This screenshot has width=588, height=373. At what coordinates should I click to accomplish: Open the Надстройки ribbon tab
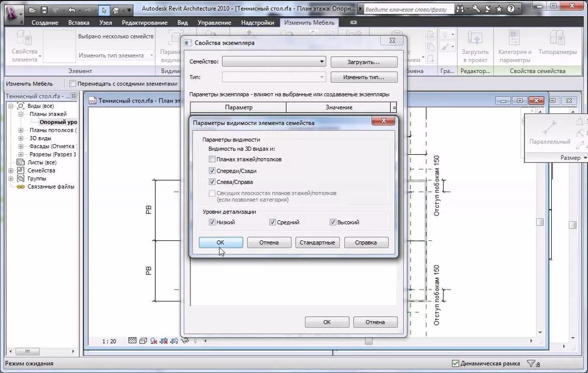(x=257, y=22)
